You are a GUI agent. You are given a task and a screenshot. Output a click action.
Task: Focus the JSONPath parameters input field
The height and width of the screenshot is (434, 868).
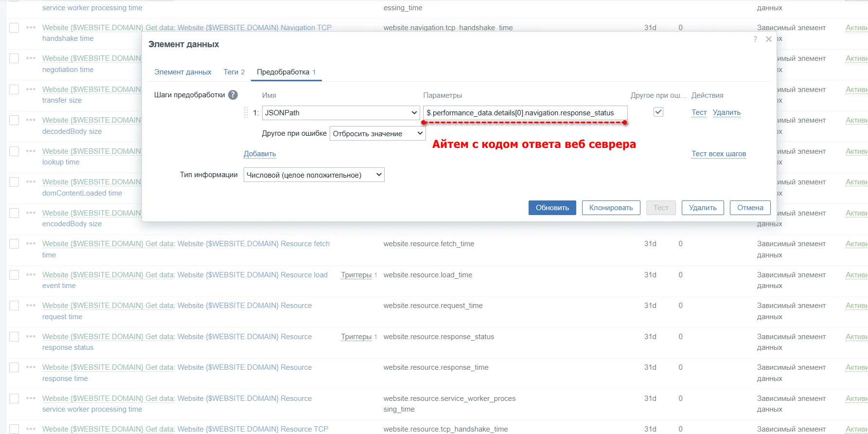[525, 113]
